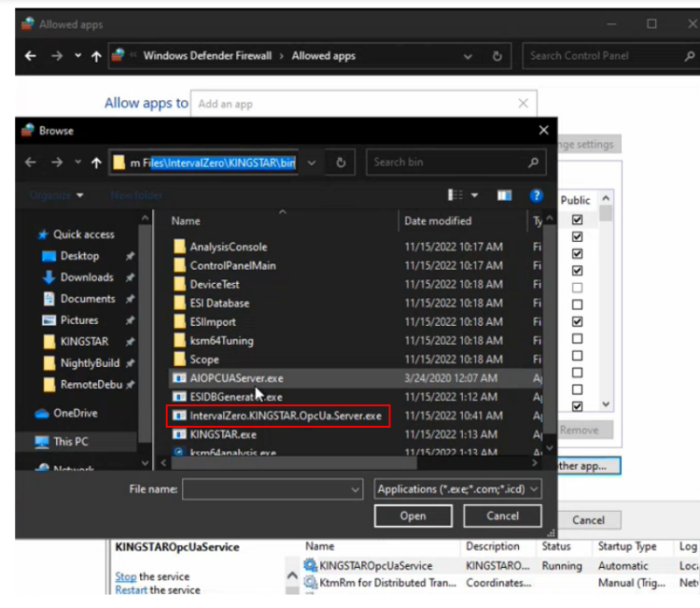Select IntervalZero.KINGSTAR.OpcUa.Server.exe file

tap(286, 416)
